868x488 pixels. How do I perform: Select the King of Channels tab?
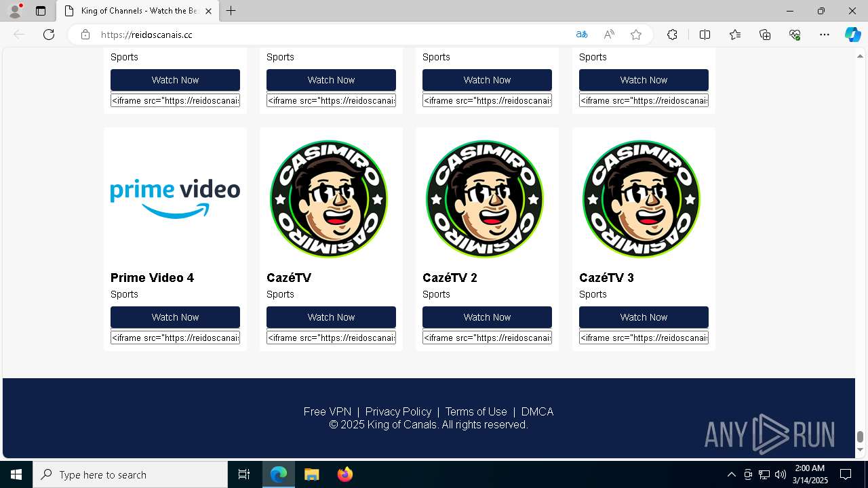click(x=138, y=11)
